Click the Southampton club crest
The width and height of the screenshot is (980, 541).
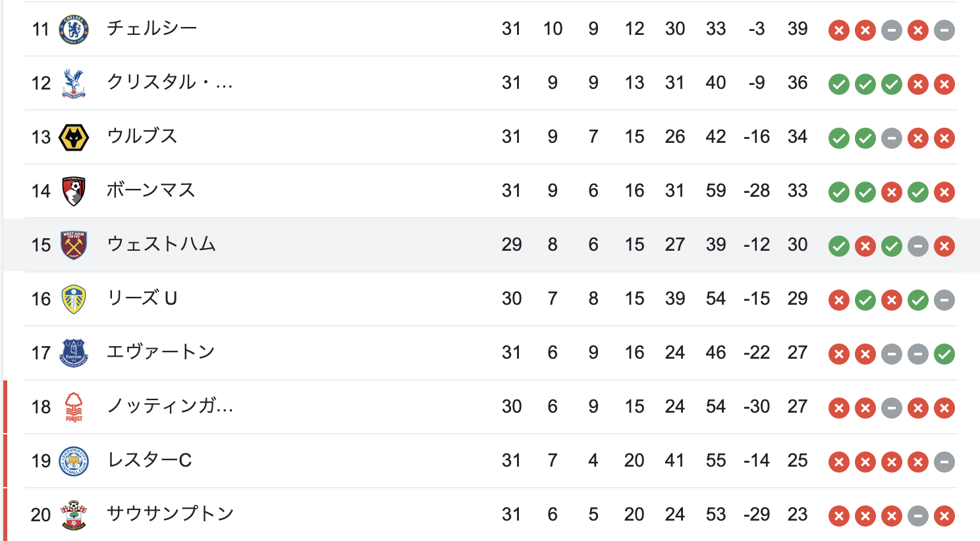tap(74, 515)
